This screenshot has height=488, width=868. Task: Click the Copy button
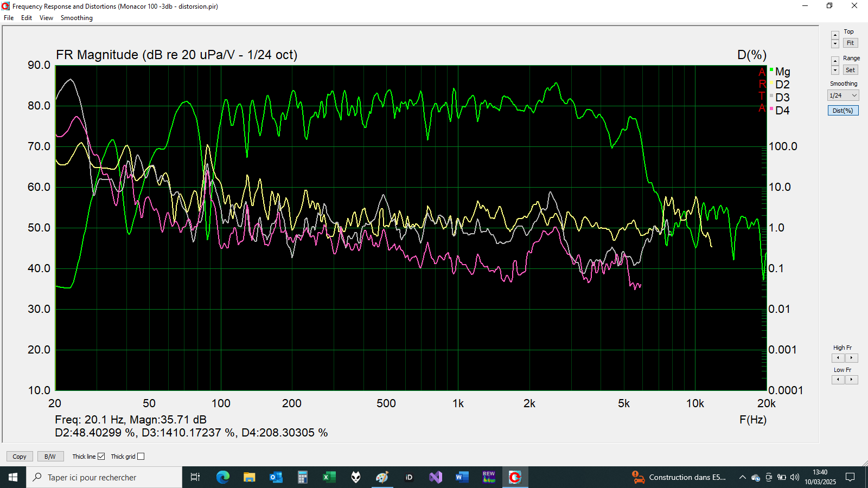pyautogui.click(x=20, y=457)
